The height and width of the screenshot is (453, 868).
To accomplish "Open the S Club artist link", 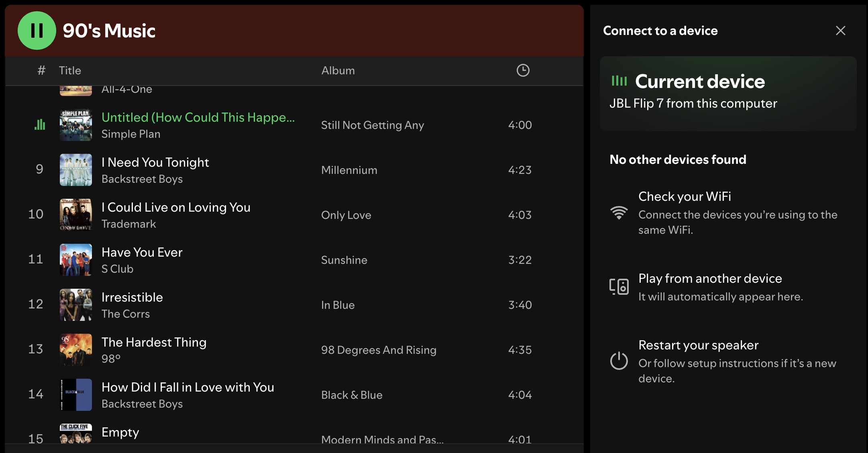I will pos(117,269).
